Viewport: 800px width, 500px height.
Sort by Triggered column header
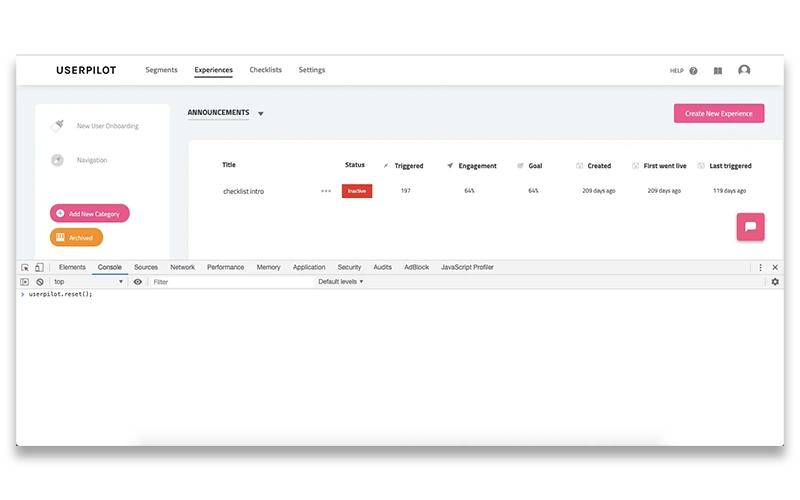point(409,166)
